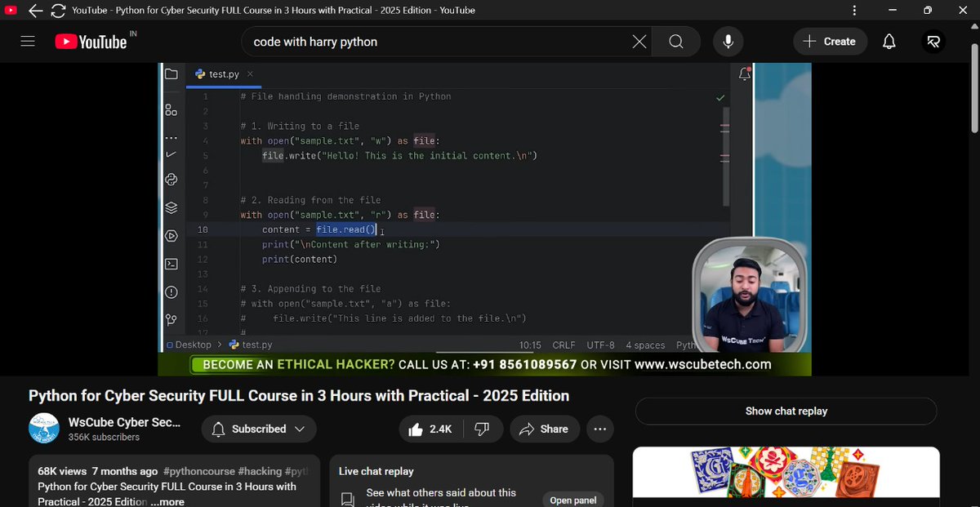Click Desktop breadcrumb in the video's IDE
Screen dimensions: 980x507
pos(193,345)
